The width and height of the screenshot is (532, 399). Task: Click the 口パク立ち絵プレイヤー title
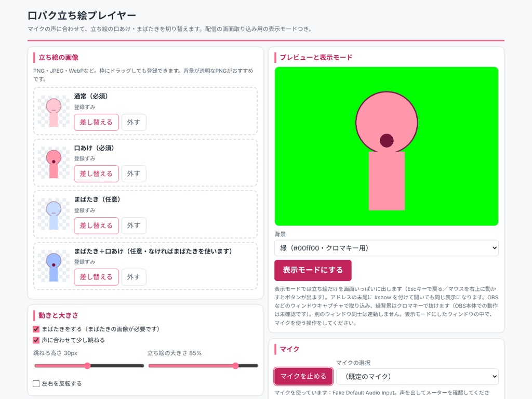(82, 15)
